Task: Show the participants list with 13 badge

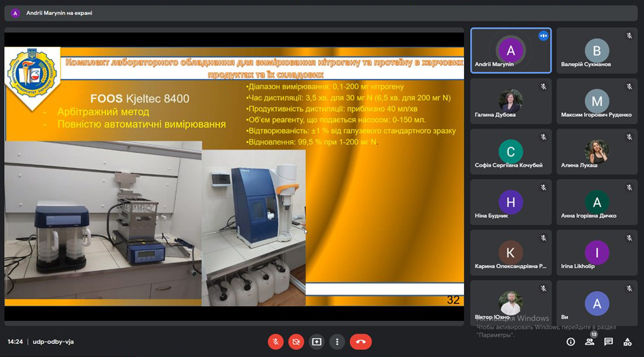Action: pos(590,341)
